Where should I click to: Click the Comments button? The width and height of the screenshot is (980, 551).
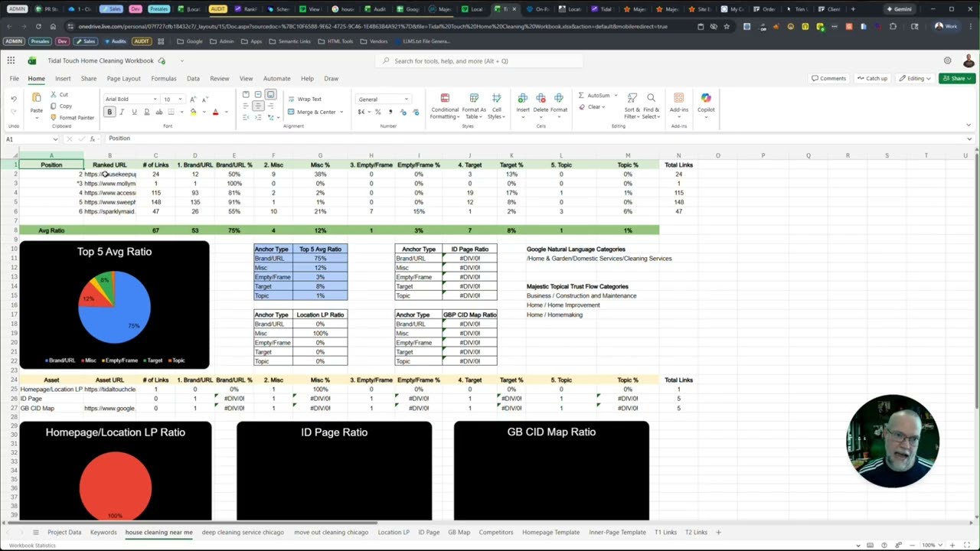point(829,78)
